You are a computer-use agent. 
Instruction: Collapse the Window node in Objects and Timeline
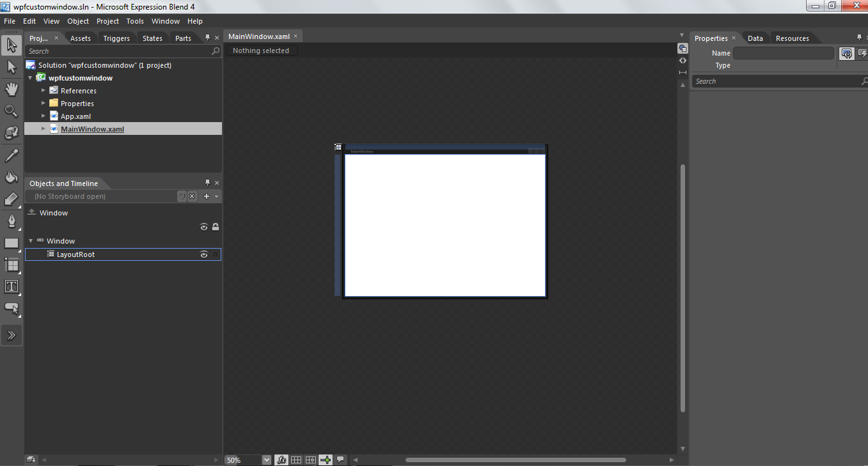coord(30,240)
